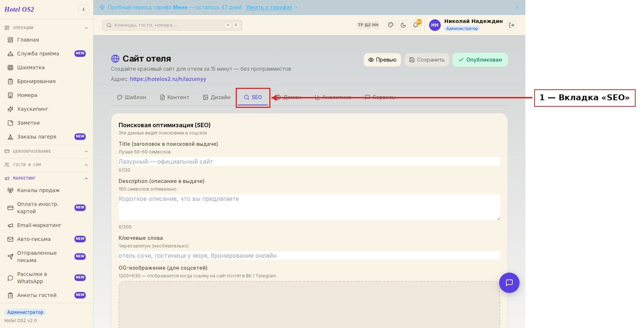Open Оплата иностр. картой item

(46, 208)
